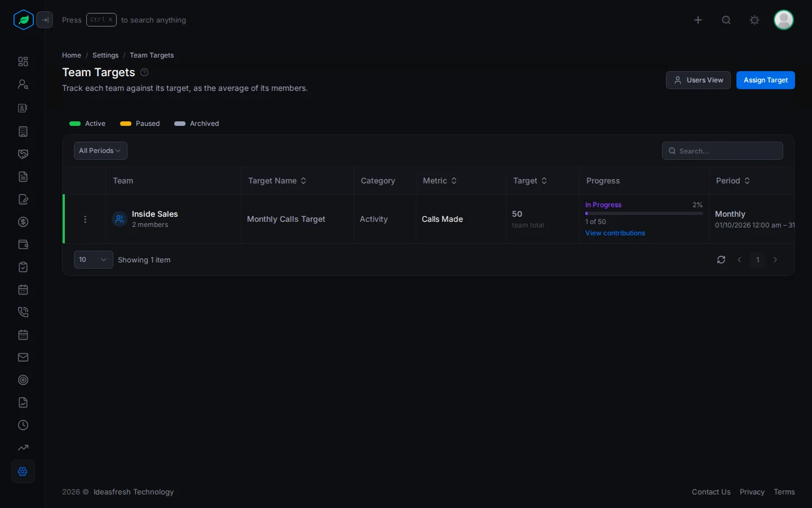This screenshot has width=812, height=508.
Task: Open the View contributions link
Action: [615, 233]
